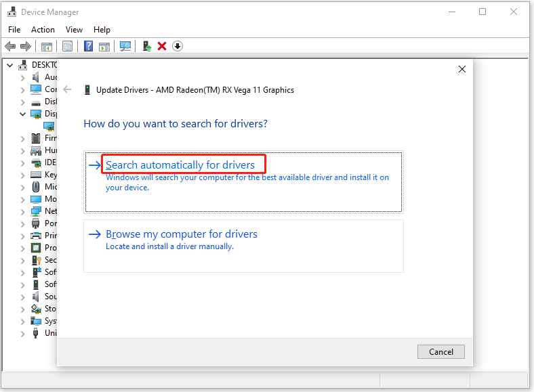Select the Storage controllers icon

pyautogui.click(x=36, y=309)
